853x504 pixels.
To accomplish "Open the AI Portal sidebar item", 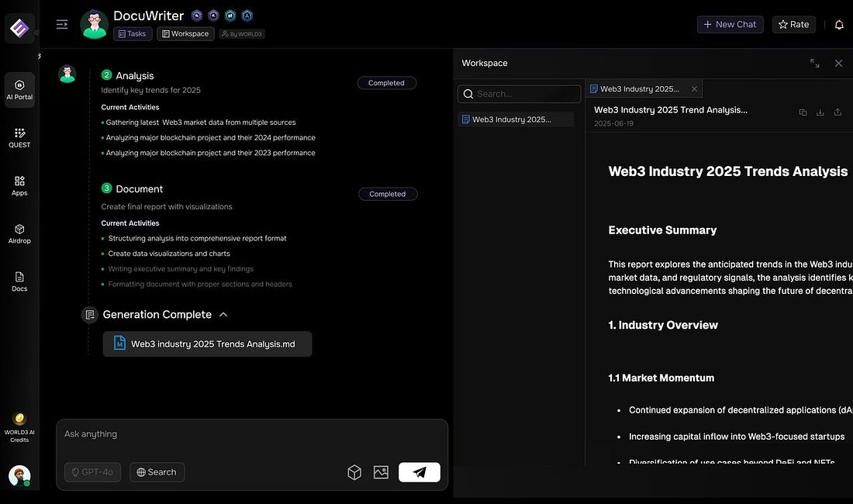I will pyautogui.click(x=19, y=90).
